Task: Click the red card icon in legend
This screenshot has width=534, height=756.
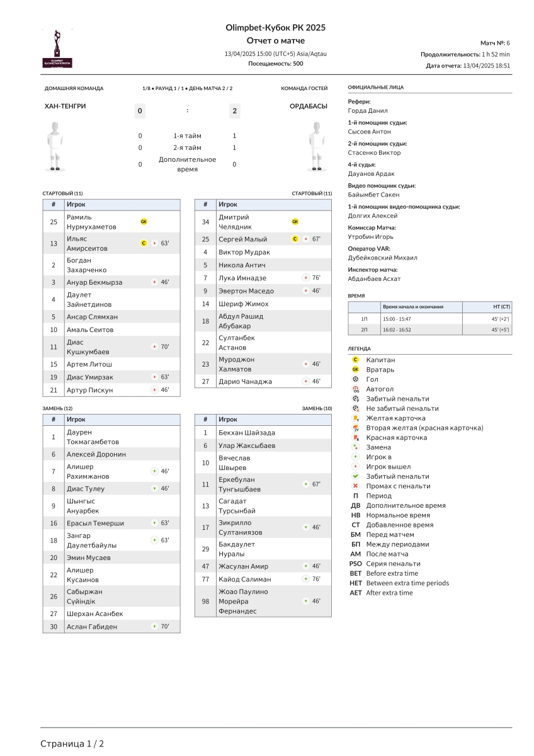Action: point(355,438)
